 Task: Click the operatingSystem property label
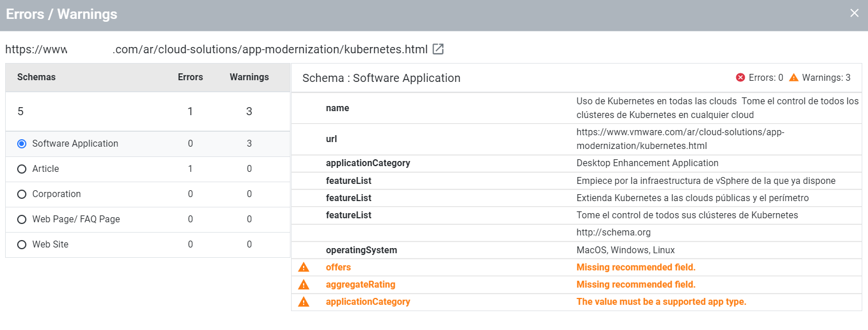coord(362,250)
